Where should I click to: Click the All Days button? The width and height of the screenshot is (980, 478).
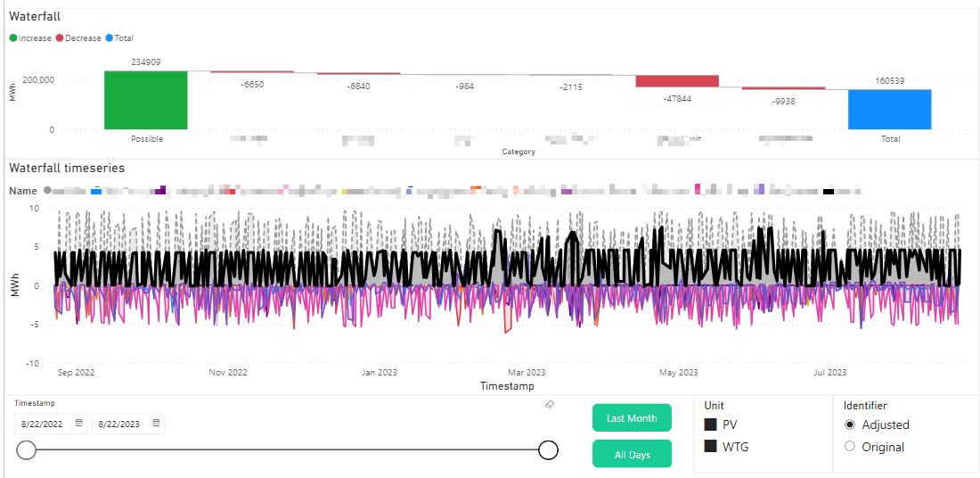tap(632, 454)
